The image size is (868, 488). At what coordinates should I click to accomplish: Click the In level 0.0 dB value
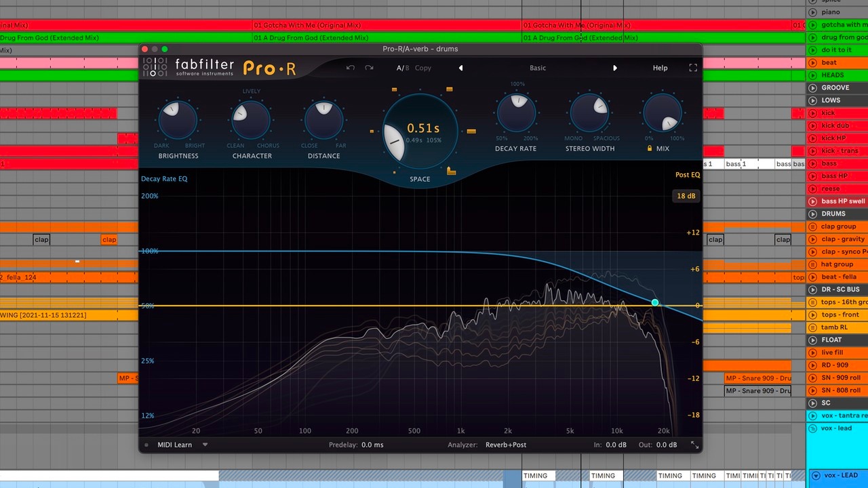(616, 445)
